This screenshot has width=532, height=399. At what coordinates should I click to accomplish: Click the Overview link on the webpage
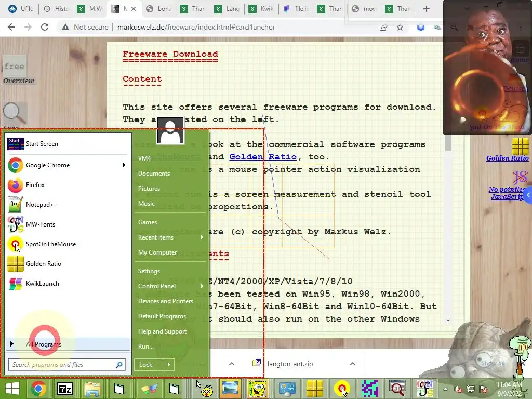(x=19, y=81)
